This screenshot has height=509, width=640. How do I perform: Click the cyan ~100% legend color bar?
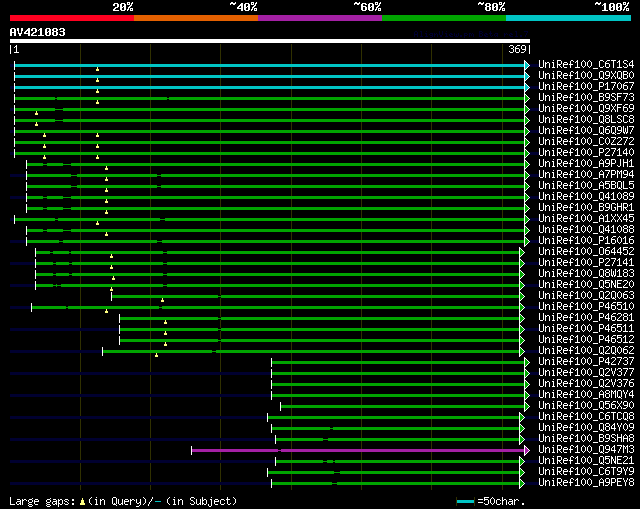coord(567,18)
